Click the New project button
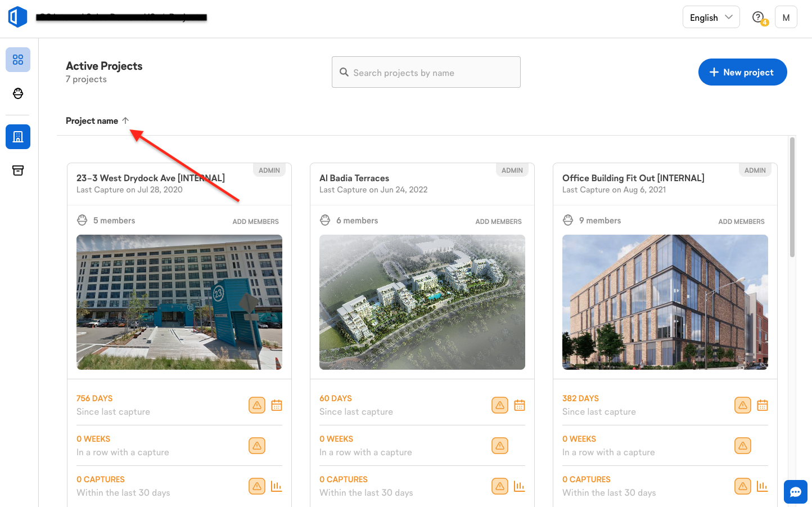The height and width of the screenshot is (507, 812). click(742, 72)
